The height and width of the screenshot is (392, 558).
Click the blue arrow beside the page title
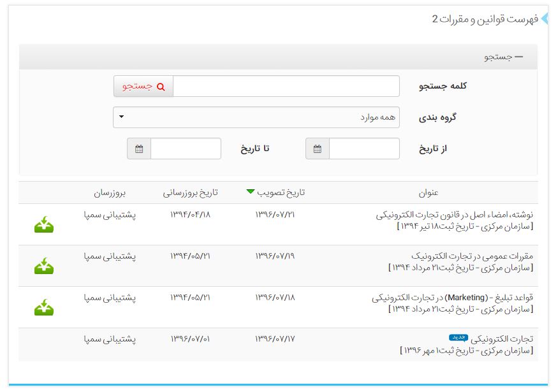544,18
